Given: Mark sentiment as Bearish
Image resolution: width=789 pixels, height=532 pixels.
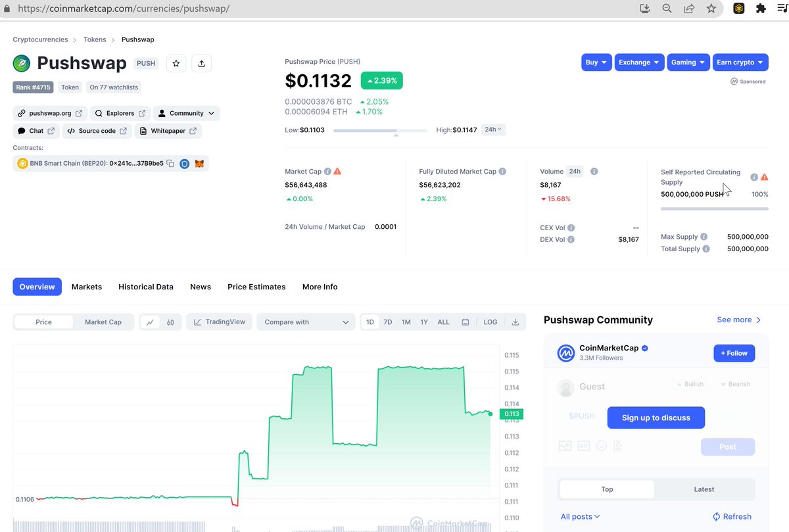Looking at the screenshot, I should click(734, 384).
